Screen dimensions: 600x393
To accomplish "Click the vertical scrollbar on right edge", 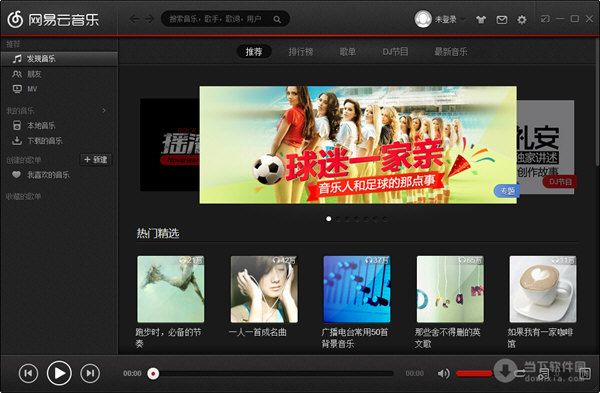I will pyautogui.click(x=597, y=103).
